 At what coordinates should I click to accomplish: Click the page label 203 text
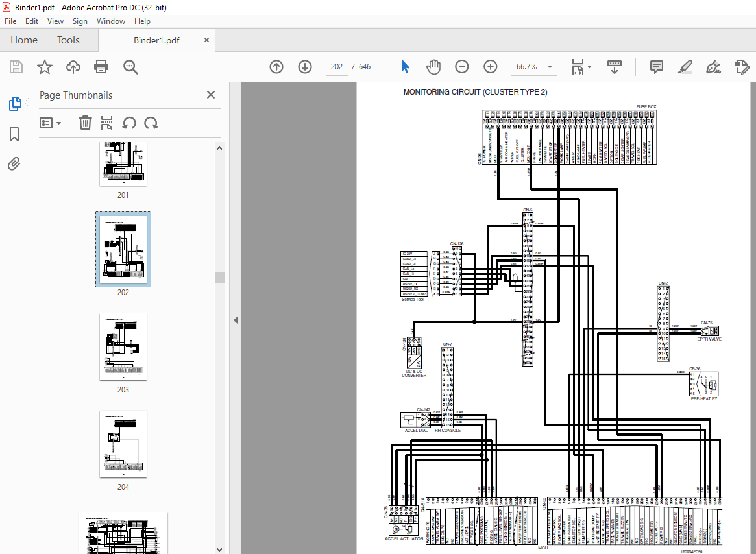[x=123, y=390]
